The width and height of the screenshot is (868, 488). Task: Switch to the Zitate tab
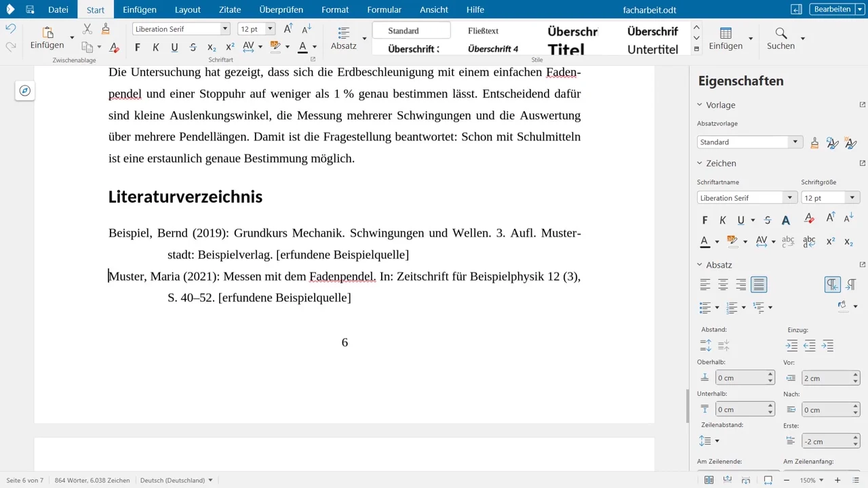pyautogui.click(x=230, y=9)
